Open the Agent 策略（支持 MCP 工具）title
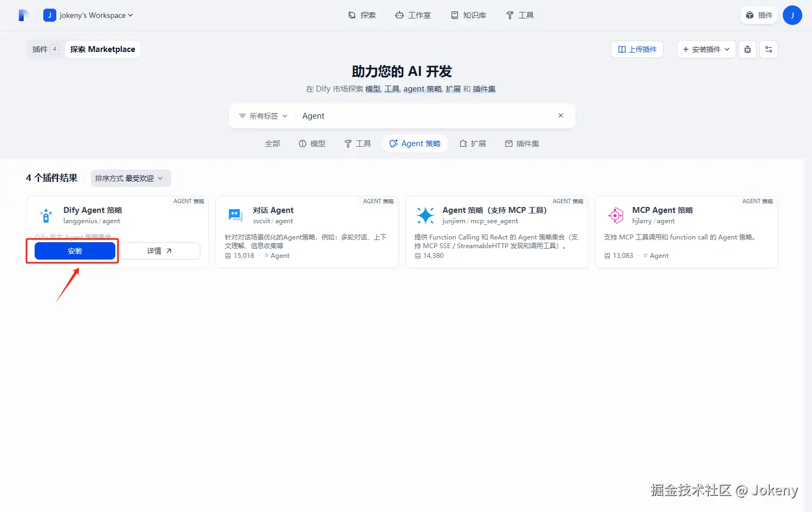This screenshot has width=812, height=512. pos(495,210)
